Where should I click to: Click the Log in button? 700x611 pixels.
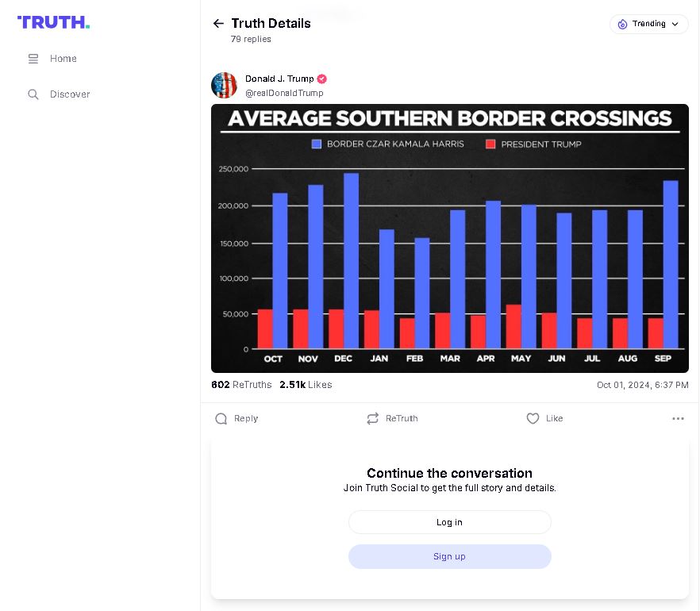[449, 522]
